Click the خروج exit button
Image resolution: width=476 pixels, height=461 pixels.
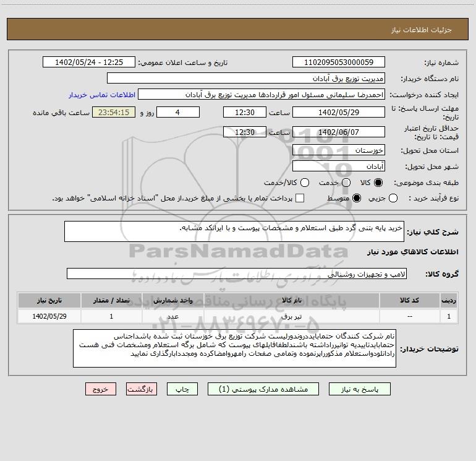[101, 389]
